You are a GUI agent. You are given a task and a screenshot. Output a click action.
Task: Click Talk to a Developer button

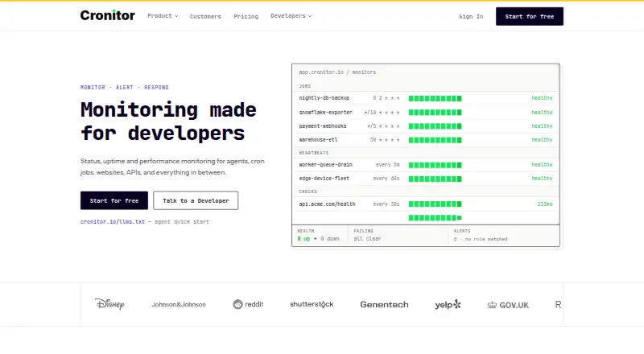click(x=196, y=200)
